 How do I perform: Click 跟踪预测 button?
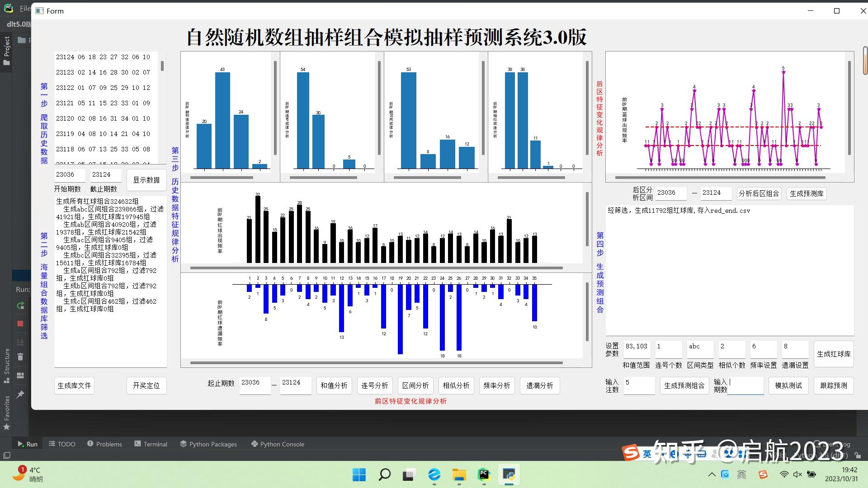(834, 385)
